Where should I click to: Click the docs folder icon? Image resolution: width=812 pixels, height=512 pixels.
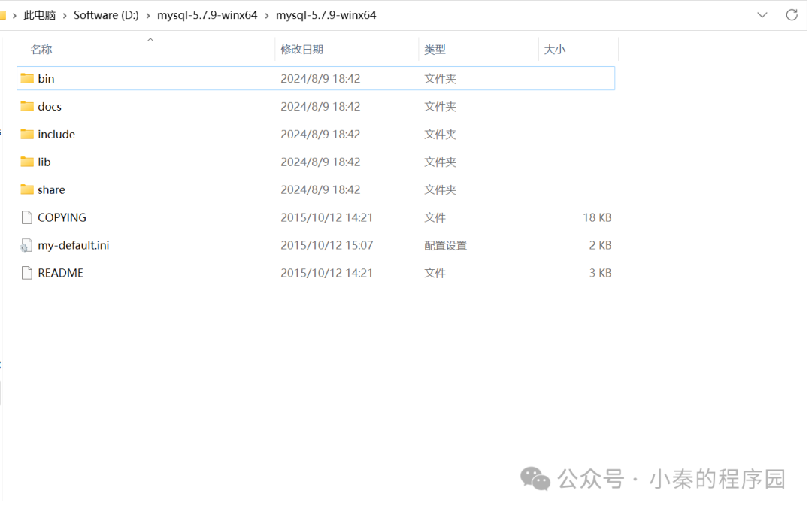coord(27,106)
